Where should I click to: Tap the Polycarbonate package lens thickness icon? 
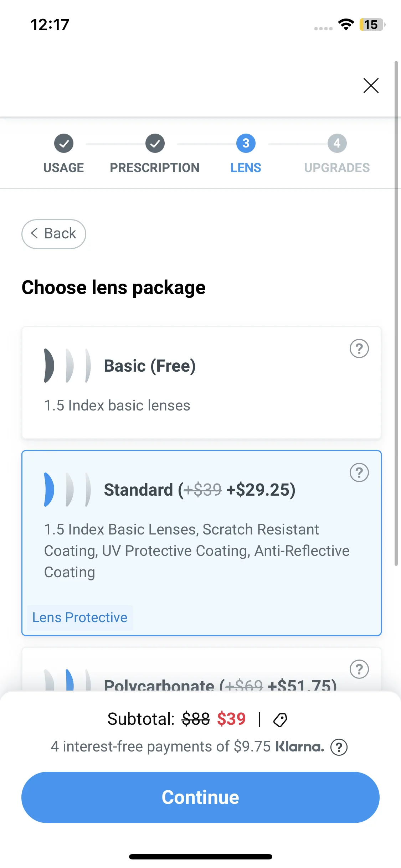point(67,680)
